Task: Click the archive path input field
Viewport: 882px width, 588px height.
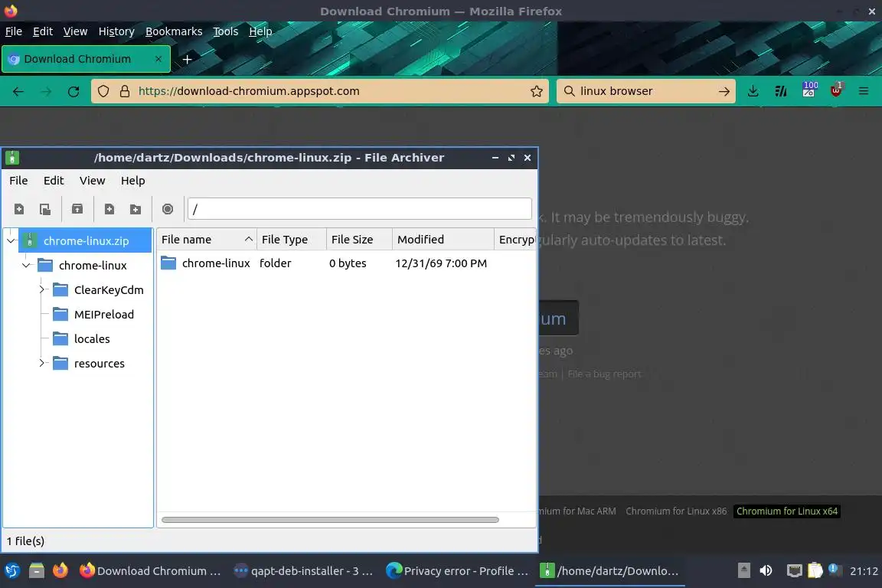Action: [359, 209]
